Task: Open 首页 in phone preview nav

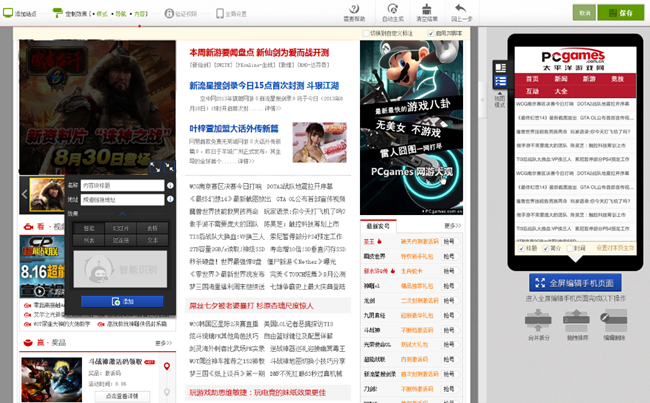Action: [x=532, y=79]
